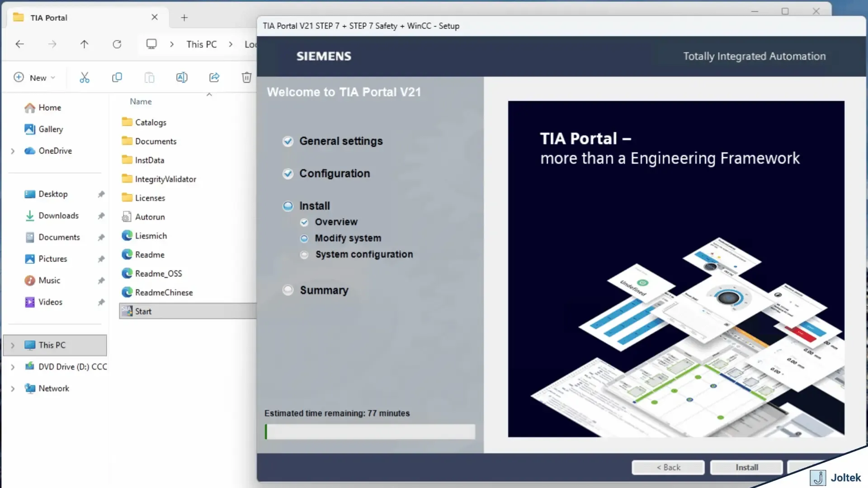Screen dimensions: 868x488
Task: Select This PC in the navigation pane
Action: click(55, 345)
